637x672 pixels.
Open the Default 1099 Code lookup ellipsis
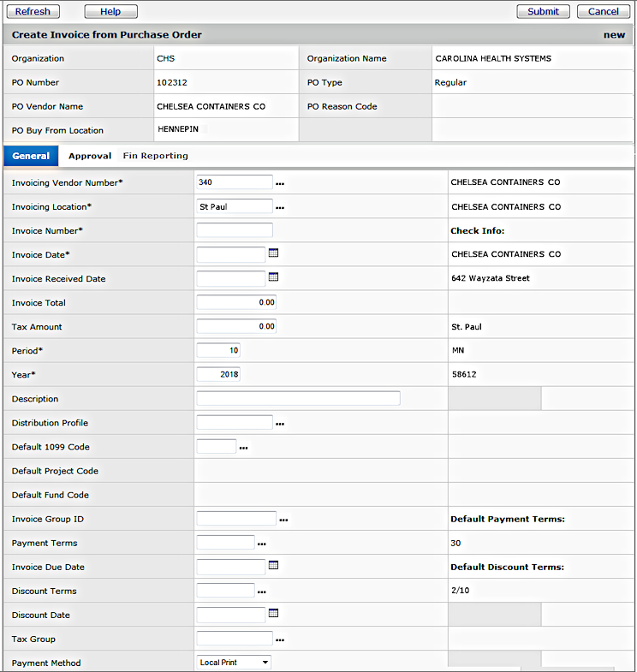coord(243,448)
